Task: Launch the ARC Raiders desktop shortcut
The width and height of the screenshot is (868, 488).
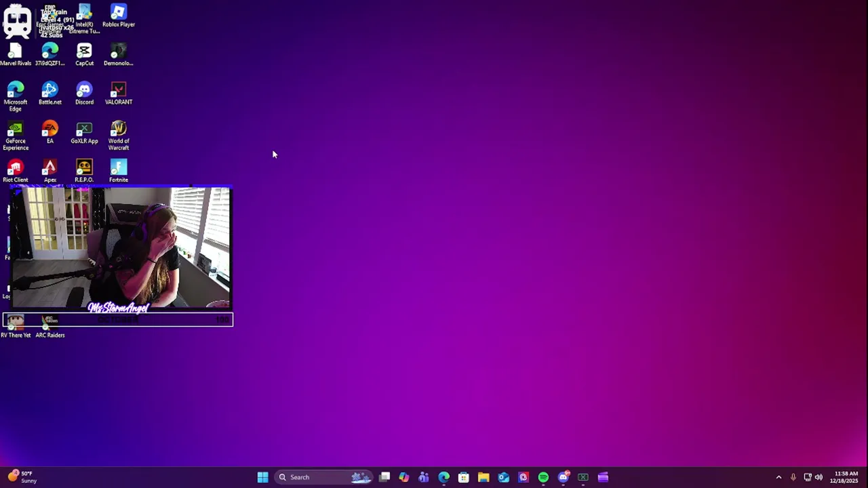Action: coord(50,327)
